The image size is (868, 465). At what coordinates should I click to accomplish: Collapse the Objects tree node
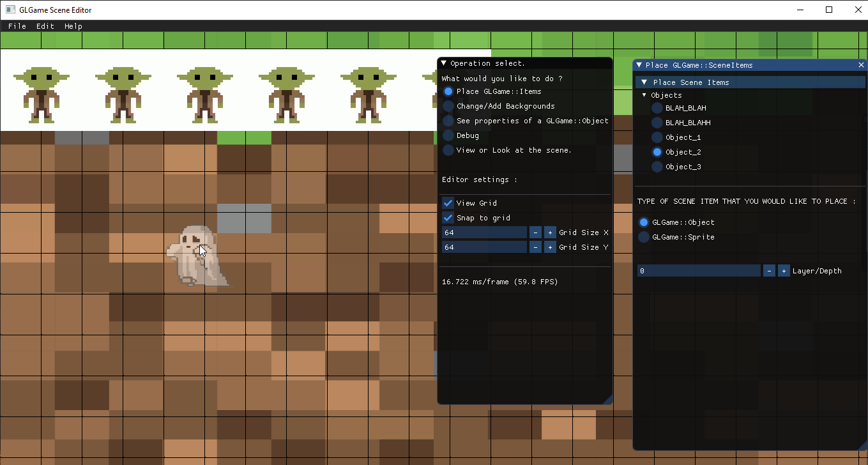(x=644, y=95)
